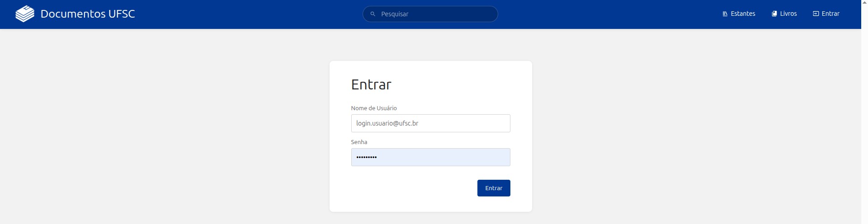Select the Entrar link in the header
The height and width of the screenshot is (224, 868).
(830, 14)
